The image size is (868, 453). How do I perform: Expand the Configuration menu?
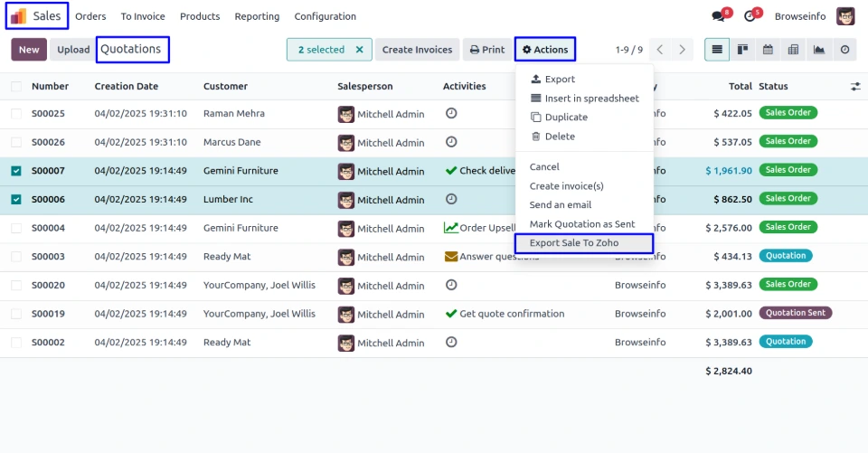325,16
